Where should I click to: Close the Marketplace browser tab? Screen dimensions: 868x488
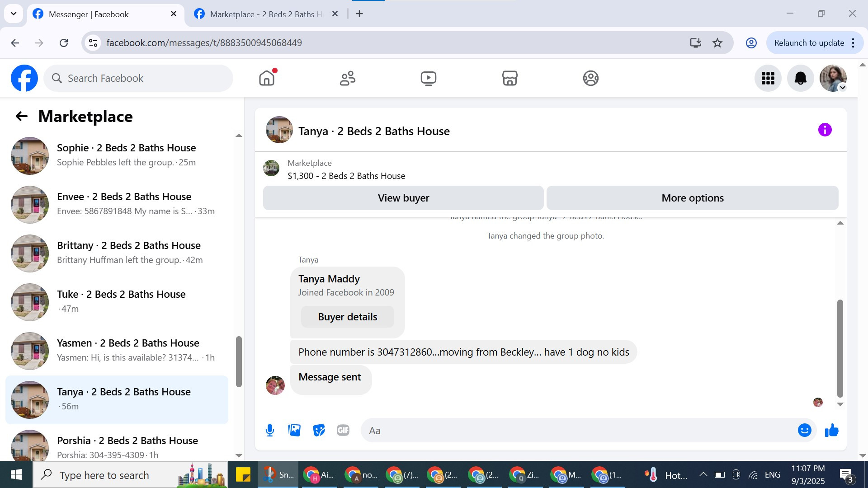pyautogui.click(x=335, y=14)
